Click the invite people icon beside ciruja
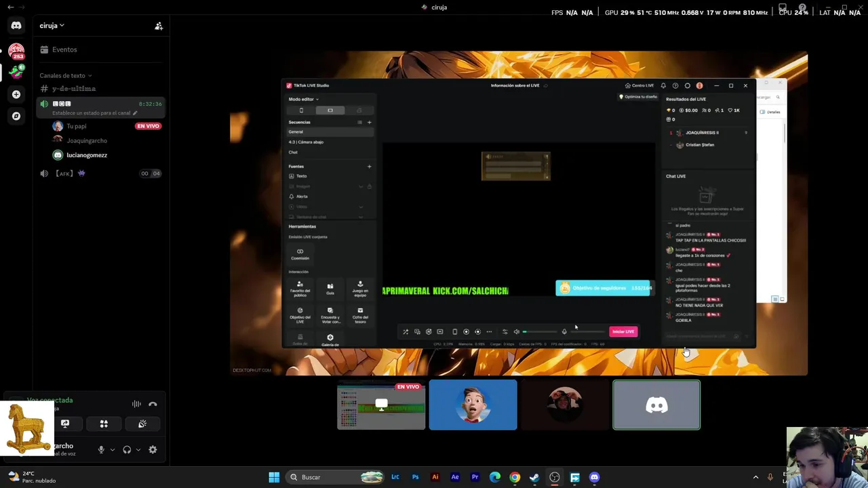868x488 pixels. pyautogui.click(x=159, y=26)
